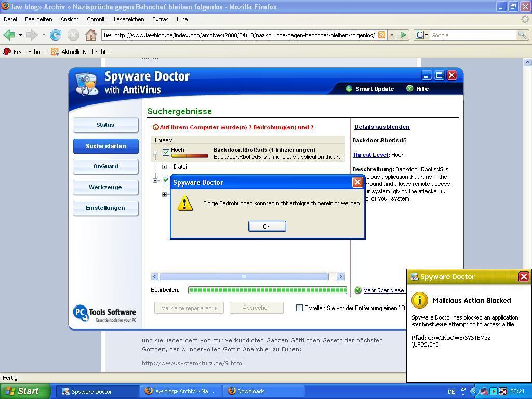
Task: Collapse the second threat tree node
Action: (x=155, y=180)
